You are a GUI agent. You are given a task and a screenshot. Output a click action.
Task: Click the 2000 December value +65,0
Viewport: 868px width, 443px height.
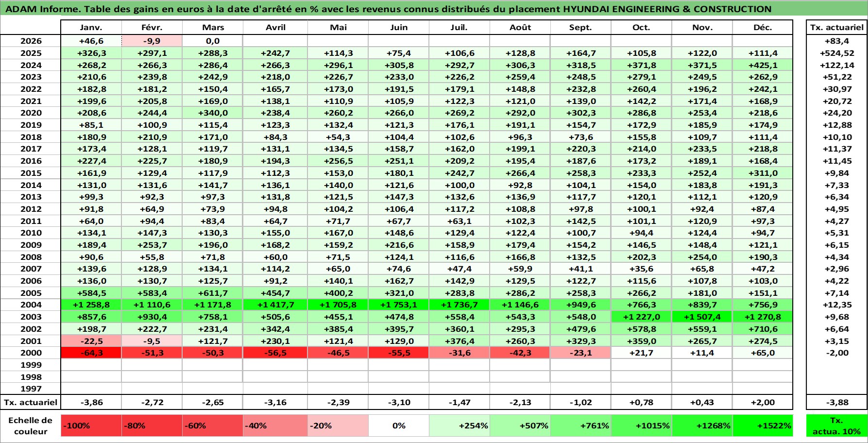click(x=763, y=353)
